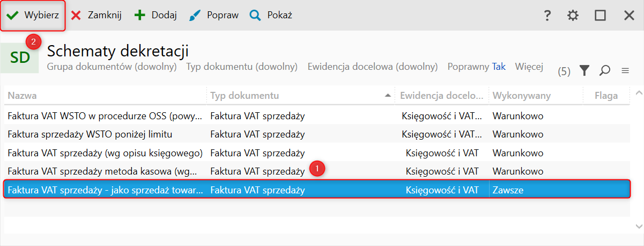Click Popraw to edit the schema
The image size is (644, 246).
click(214, 16)
